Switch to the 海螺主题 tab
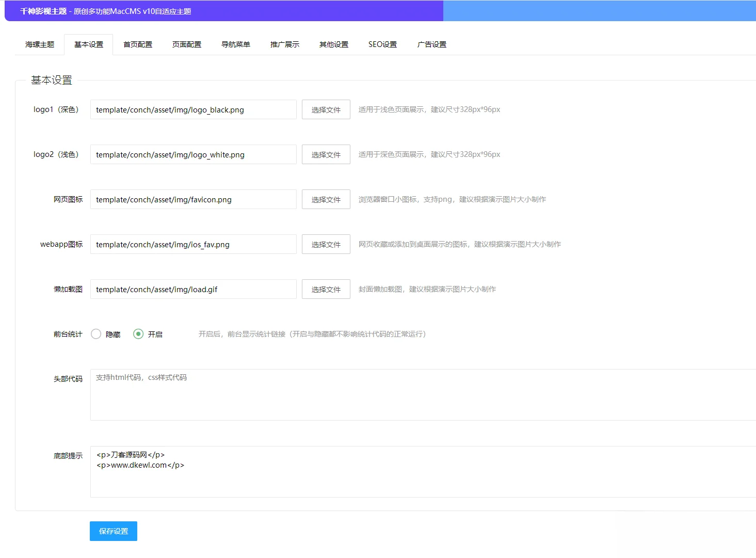The width and height of the screenshot is (756, 558). [x=39, y=44]
